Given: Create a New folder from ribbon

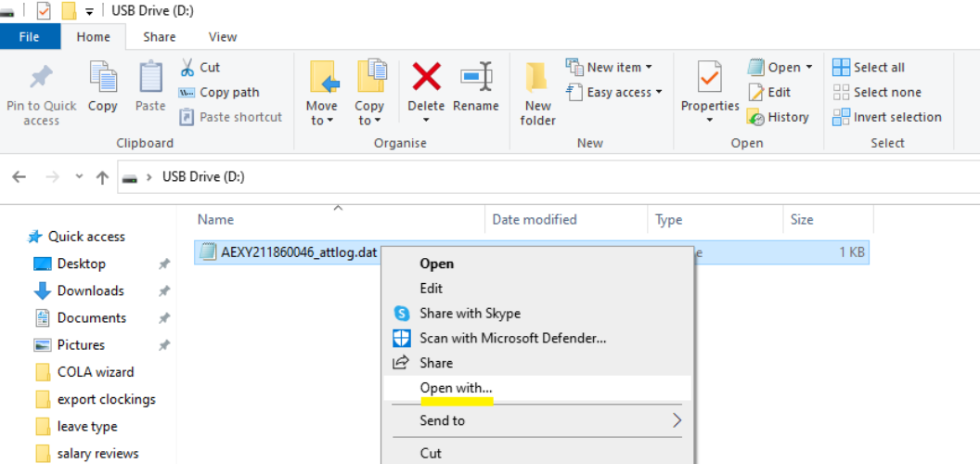Looking at the screenshot, I should (537, 93).
